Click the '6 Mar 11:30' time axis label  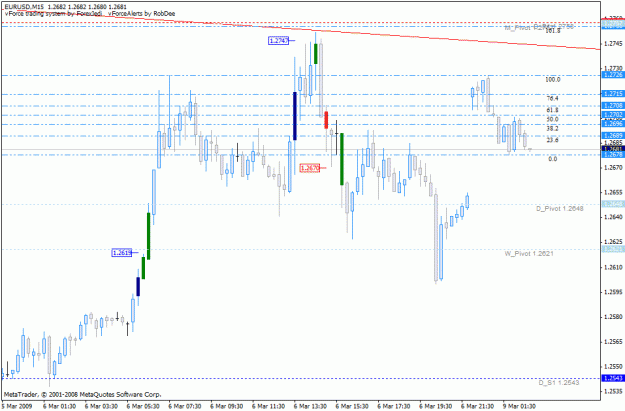click(x=268, y=406)
